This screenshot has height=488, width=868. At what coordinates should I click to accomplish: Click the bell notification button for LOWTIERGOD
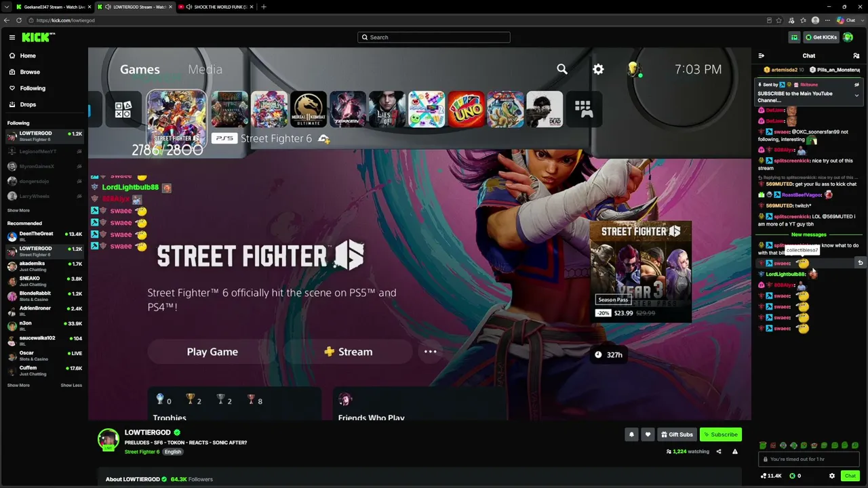pos(631,434)
